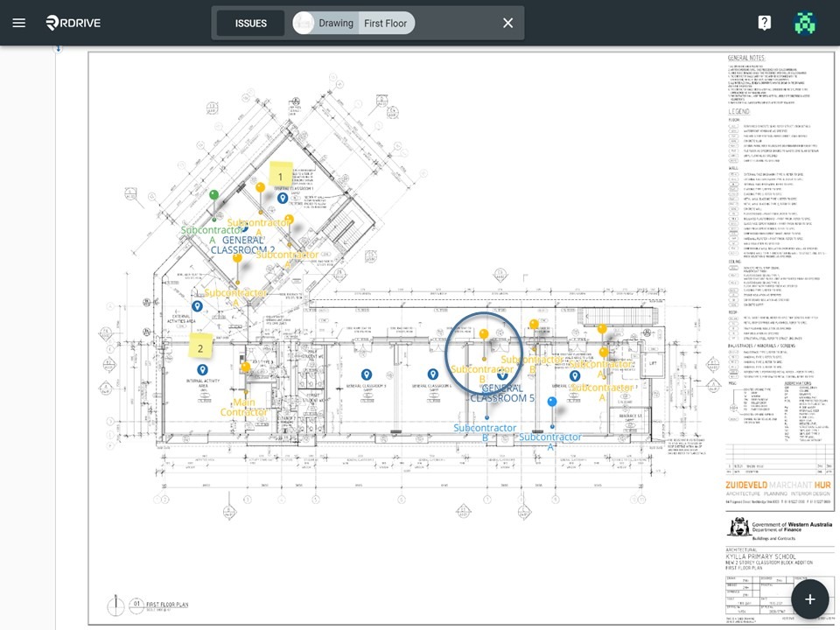Open the hamburger navigation menu
The width and height of the screenshot is (840, 630).
click(x=18, y=23)
